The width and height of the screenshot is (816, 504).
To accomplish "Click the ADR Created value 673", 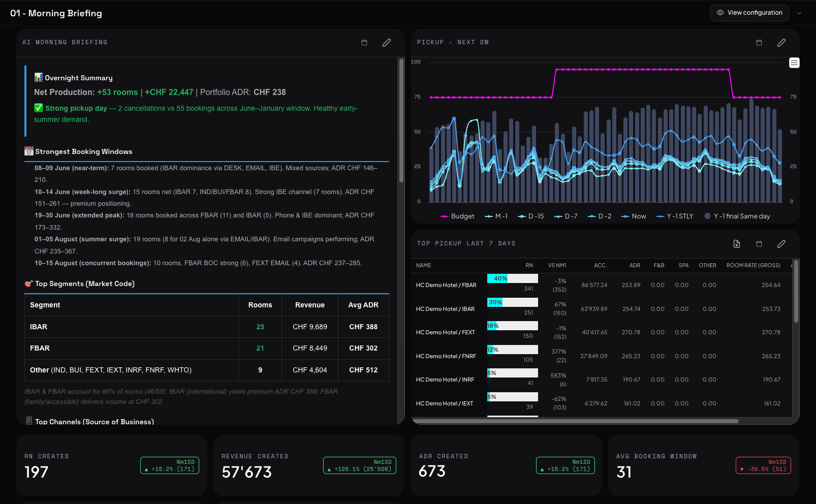I will [x=432, y=471].
